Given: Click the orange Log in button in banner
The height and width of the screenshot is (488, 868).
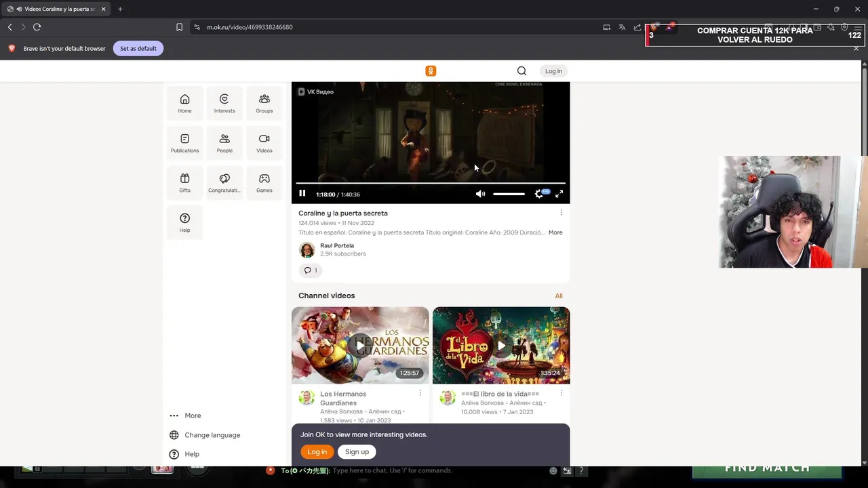Looking at the screenshot, I should (317, 452).
